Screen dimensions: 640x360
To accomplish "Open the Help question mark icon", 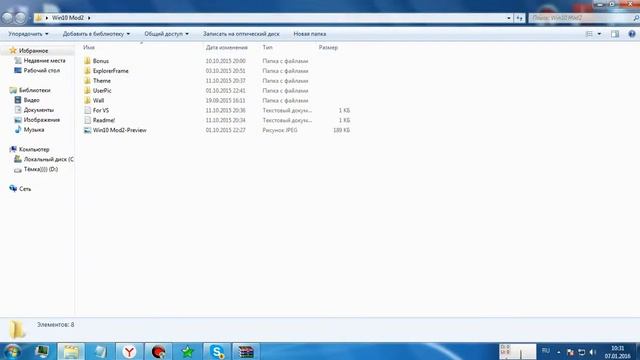I will point(632,34).
